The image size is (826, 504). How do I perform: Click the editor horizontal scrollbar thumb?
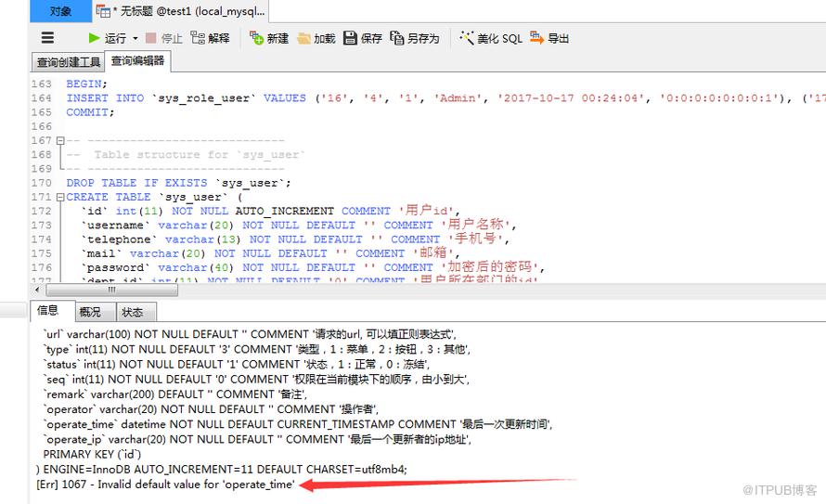(x=111, y=290)
